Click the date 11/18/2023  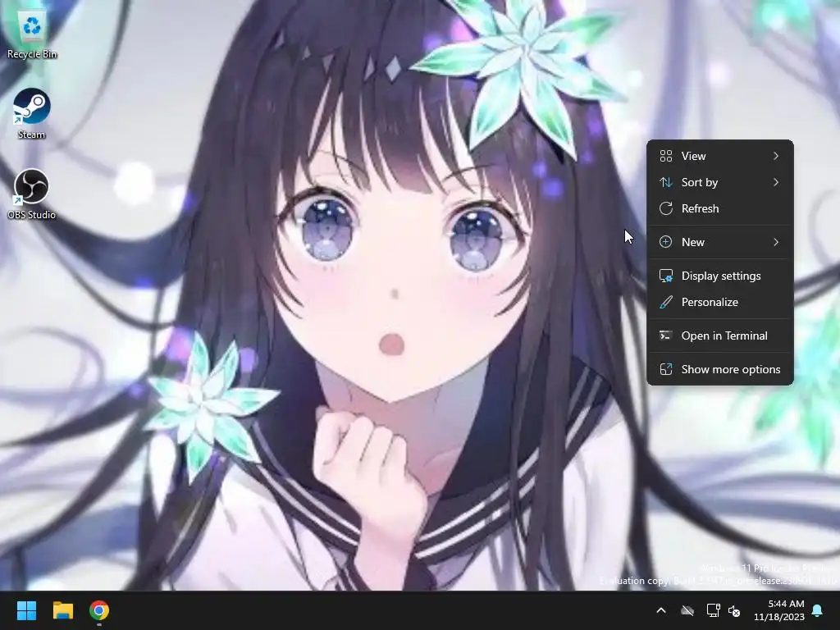click(779, 617)
